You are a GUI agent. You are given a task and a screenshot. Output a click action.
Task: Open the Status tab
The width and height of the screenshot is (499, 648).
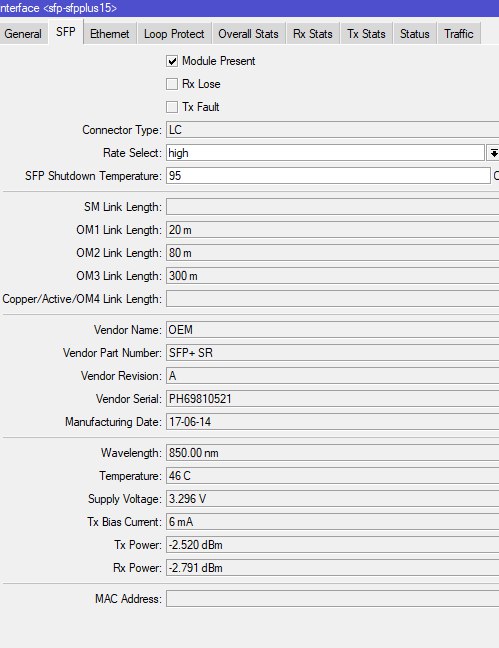pyautogui.click(x=415, y=34)
